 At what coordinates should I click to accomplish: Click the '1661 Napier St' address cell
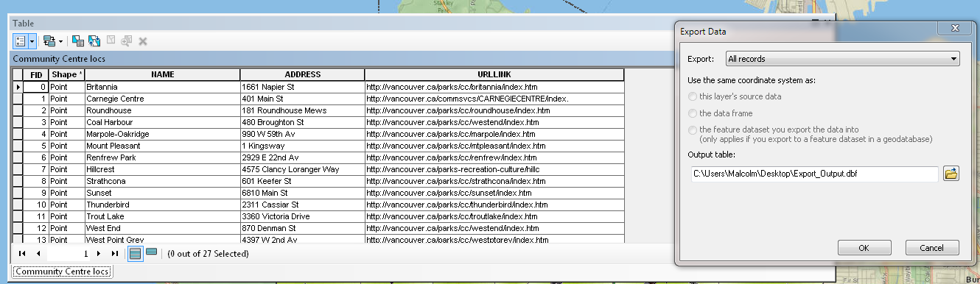point(302,87)
